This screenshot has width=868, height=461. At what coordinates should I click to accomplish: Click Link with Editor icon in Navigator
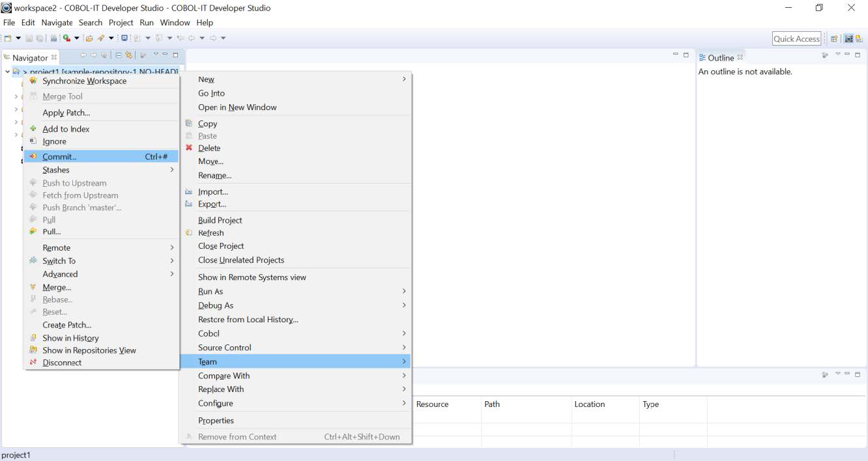(129, 56)
